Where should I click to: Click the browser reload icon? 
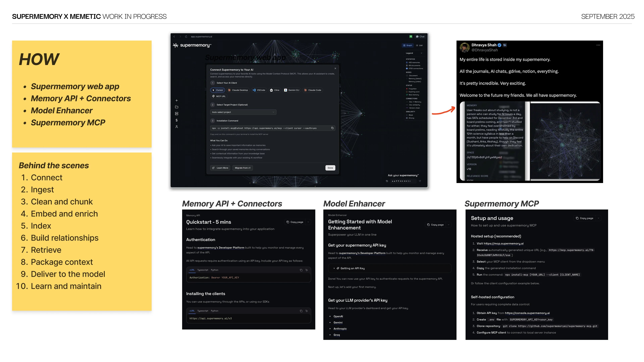tap(186, 37)
